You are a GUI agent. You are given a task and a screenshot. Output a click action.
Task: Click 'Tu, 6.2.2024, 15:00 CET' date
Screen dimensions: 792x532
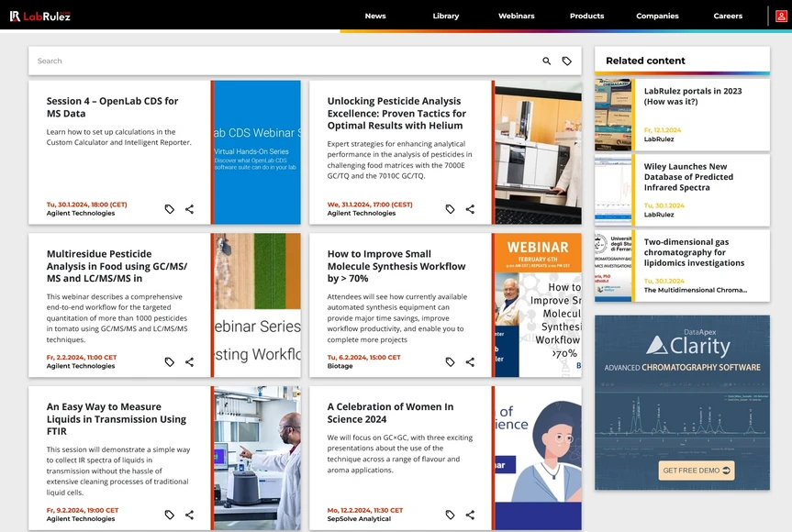tap(363, 358)
